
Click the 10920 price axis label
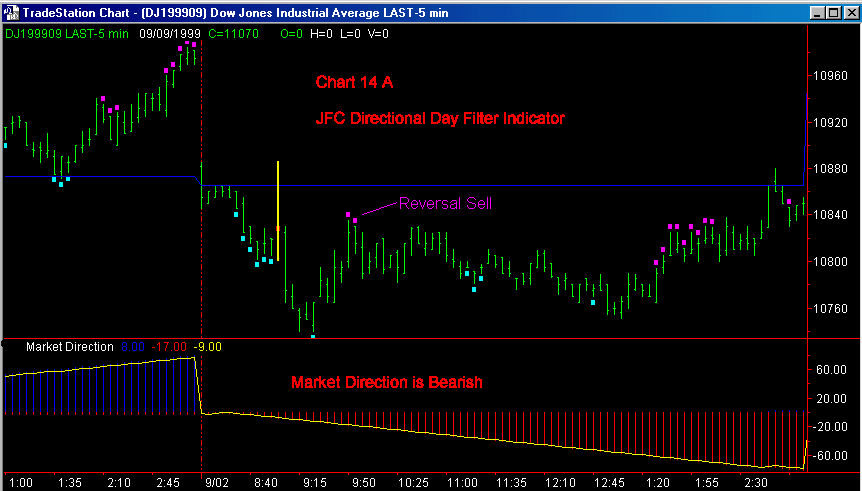[x=830, y=122]
